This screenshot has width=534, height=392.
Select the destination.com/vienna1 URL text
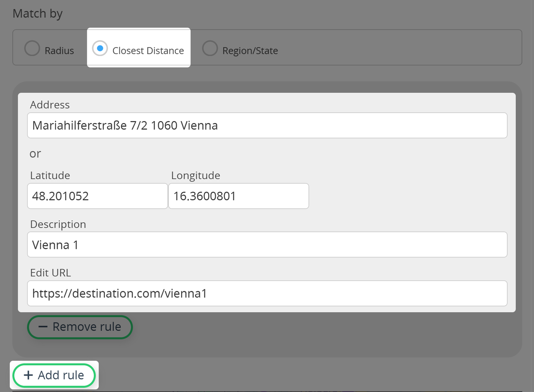coord(119,294)
